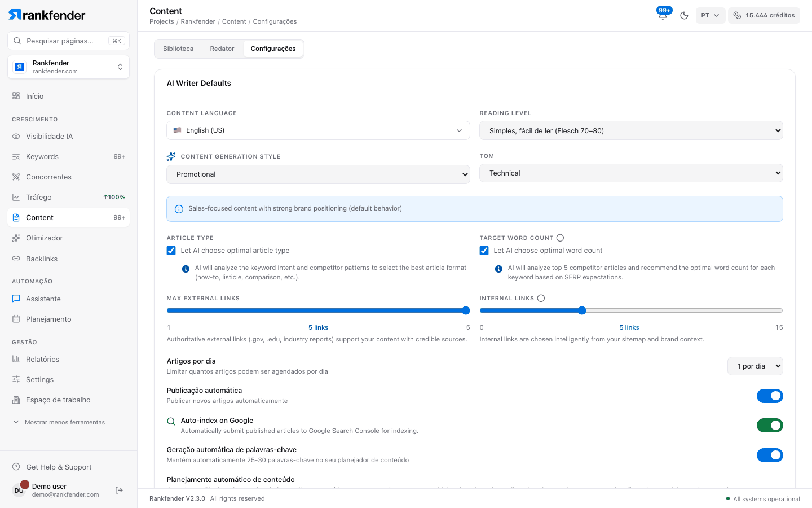Screen dimensions: 812x508
Task: Disable Auto-index on Google toggle
Action: 770,425
